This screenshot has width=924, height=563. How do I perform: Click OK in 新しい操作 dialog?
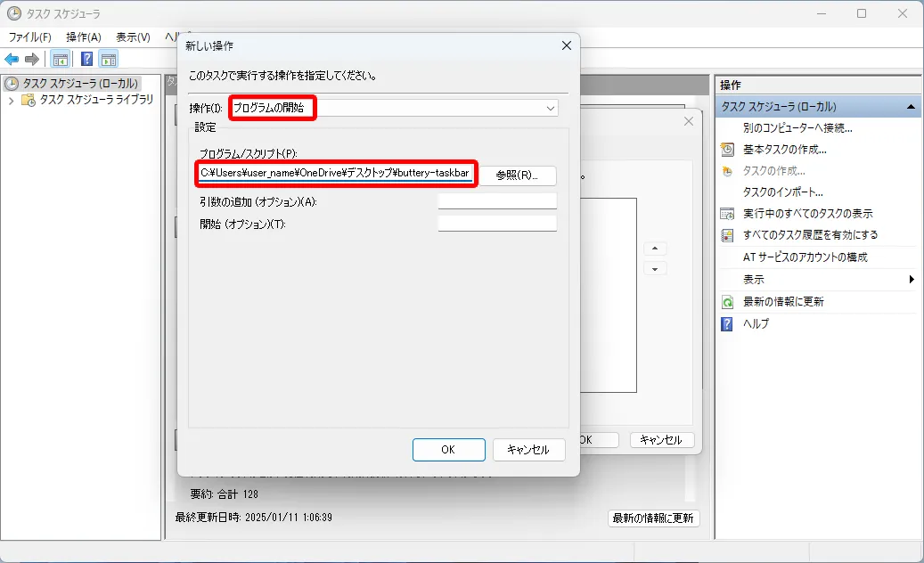pos(448,450)
